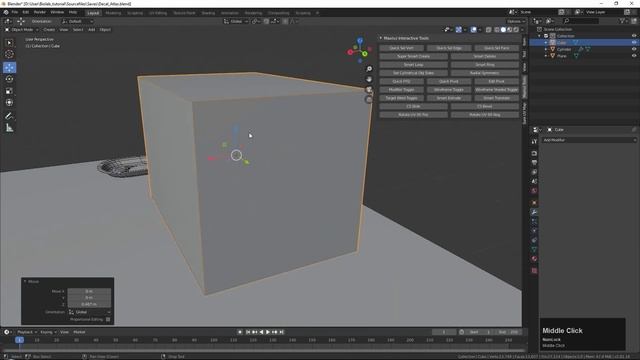Viewport: 640px width, 360px height.
Task: Open the shading options dropdown arrow
Action: [x=522, y=30]
